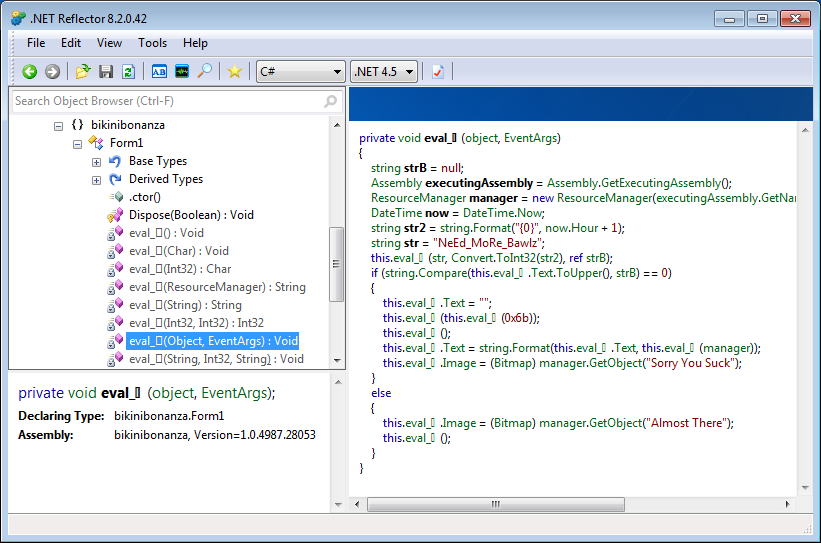821x543 pixels.
Task: Select eval_(Int32, Int32) : Int32 method
Action: [x=196, y=323]
